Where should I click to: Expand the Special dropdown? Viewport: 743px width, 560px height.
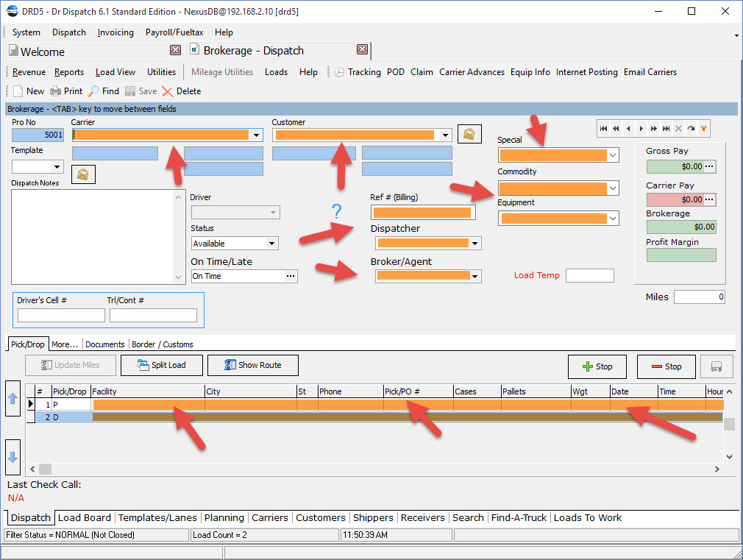[x=613, y=155]
